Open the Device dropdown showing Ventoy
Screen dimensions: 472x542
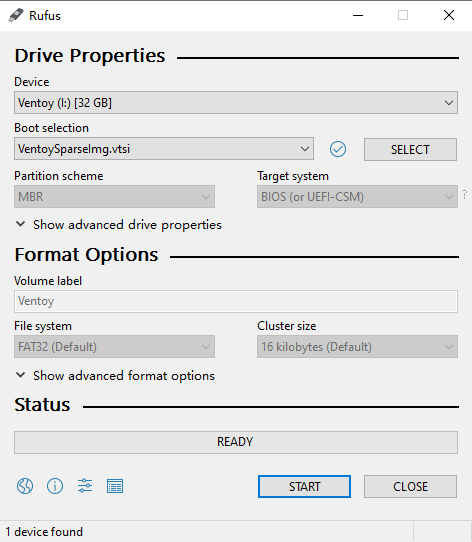[x=236, y=103]
